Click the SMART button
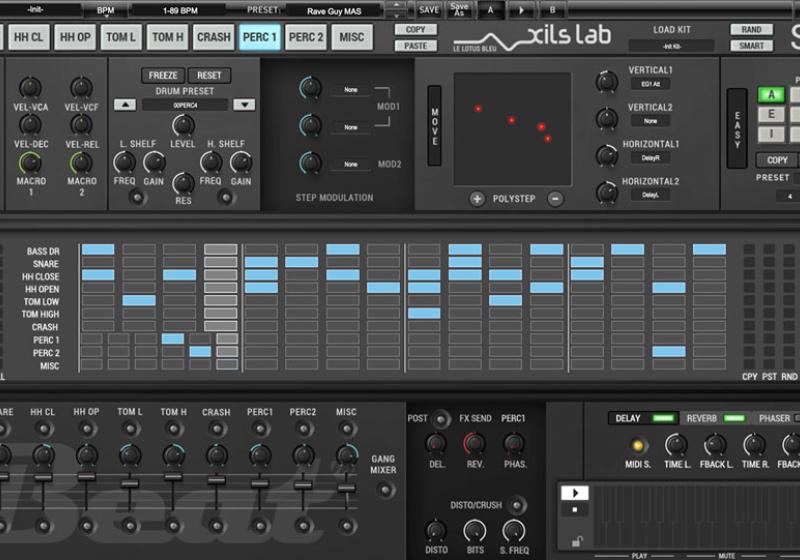 [x=752, y=46]
